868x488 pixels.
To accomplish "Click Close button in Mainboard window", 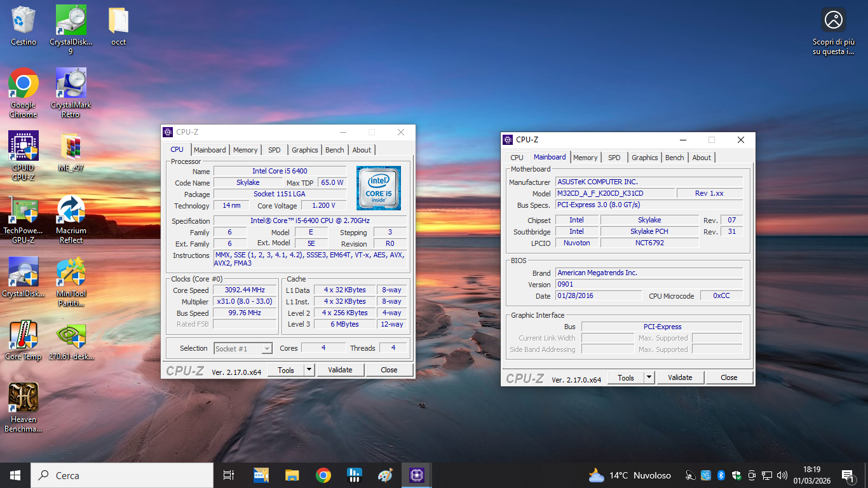I will (729, 377).
